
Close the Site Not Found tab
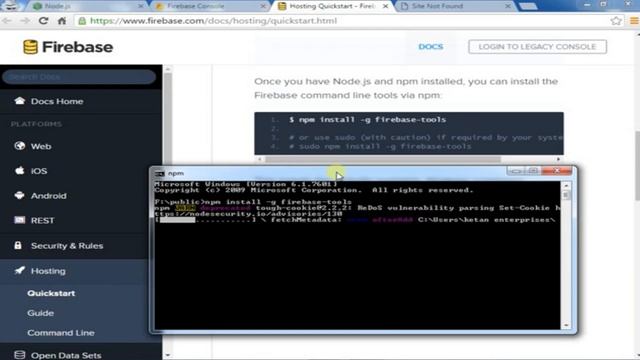point(507,6)
